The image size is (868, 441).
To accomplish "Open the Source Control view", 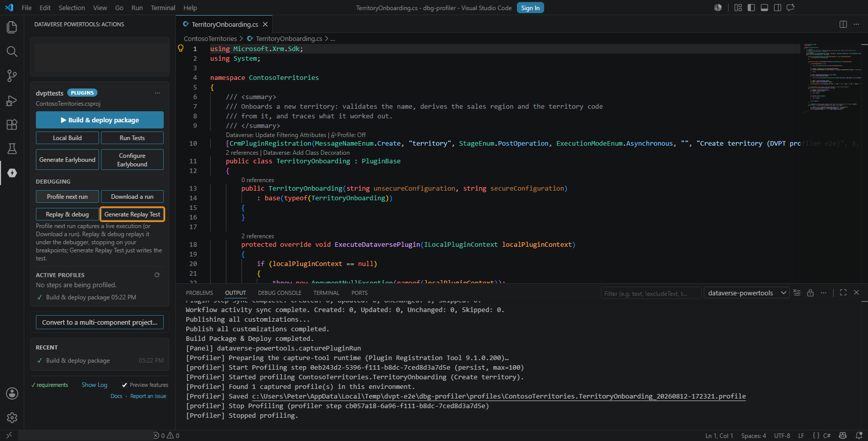I will [12, 76].
